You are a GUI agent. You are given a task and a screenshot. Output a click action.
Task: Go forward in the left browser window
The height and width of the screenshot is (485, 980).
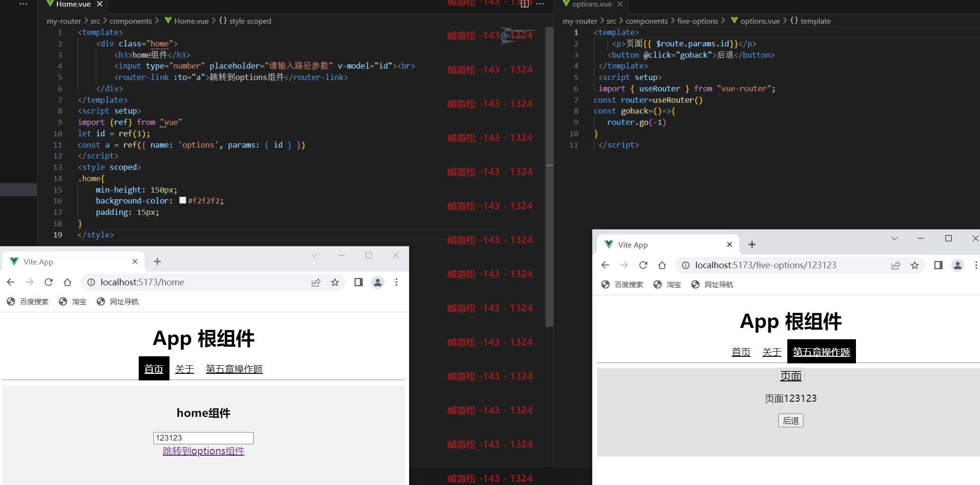[30, 282]
